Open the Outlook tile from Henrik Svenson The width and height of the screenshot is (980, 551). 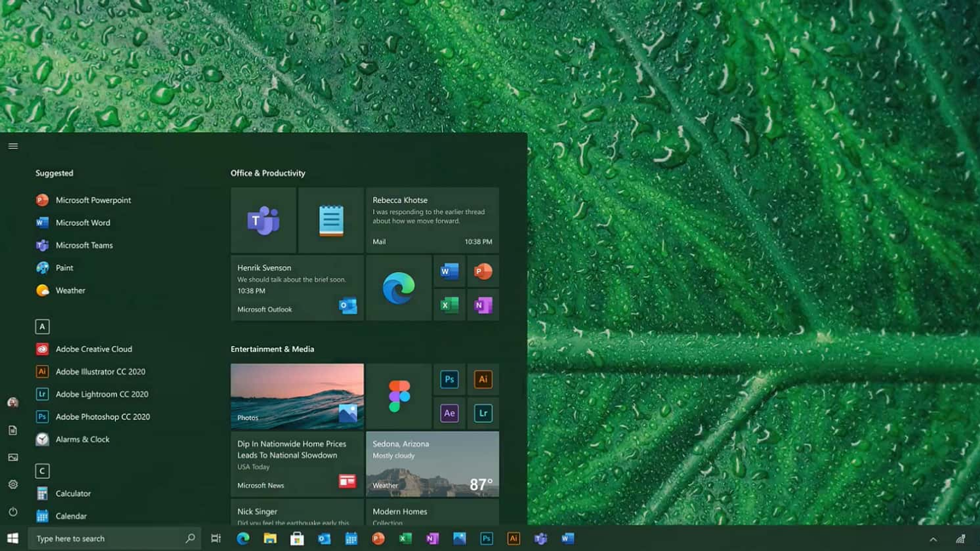pyautogui.click(x=297, y=288)
